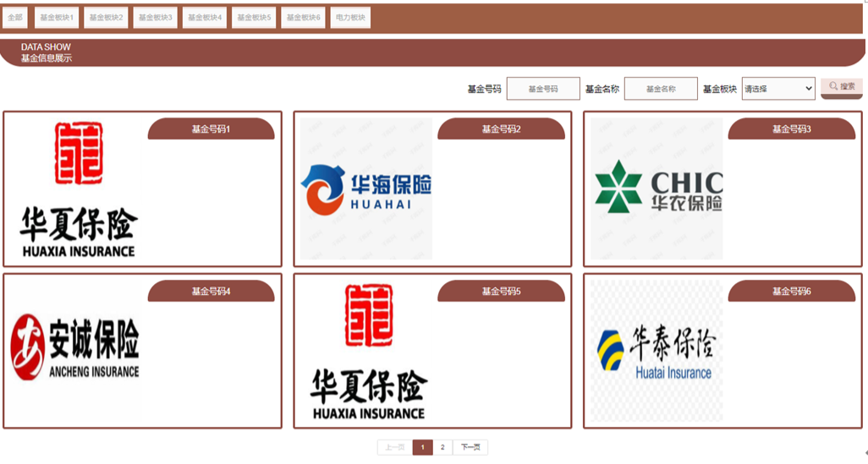Screen dimensions: 868x464
Task: Open the 华海保险 HUAHAI logo thumbnail
Action: (x=366, y=189)
